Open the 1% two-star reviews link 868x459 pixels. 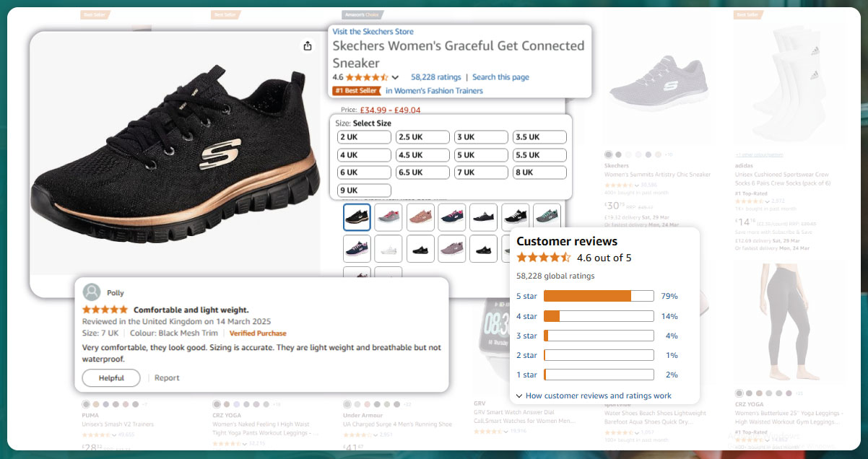coord(672,355)
